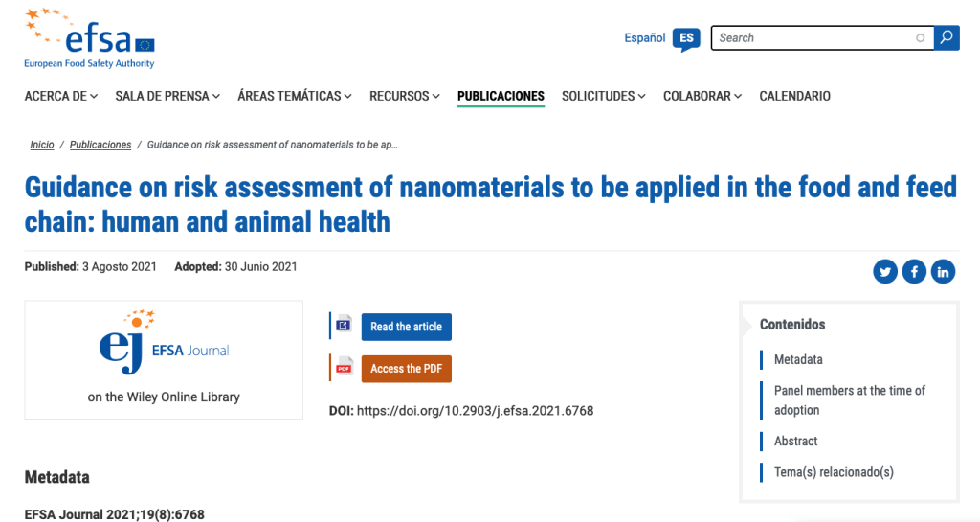Click the search magnifier button
Image resolution: width=980 pixels, height=522 pixels.
pos(947,38)
